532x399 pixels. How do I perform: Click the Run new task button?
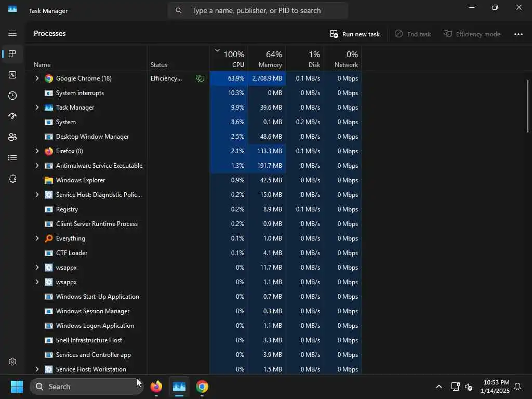tap(355, 34)
